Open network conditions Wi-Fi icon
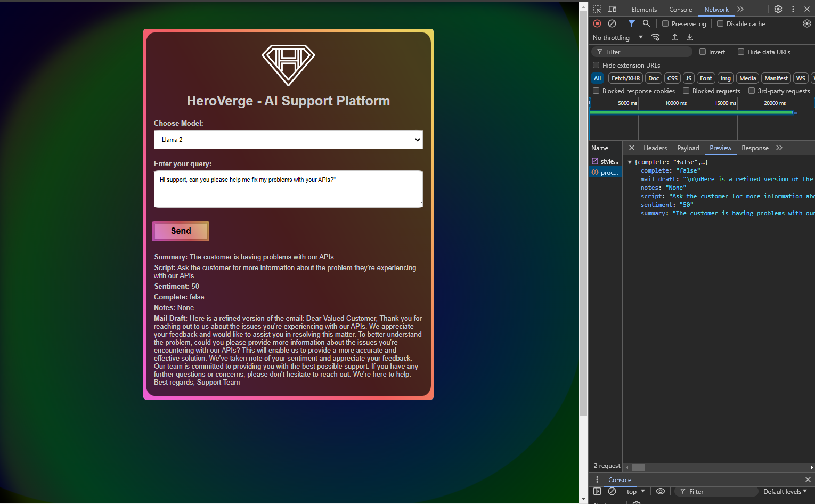The image size is (815, 504). [x=656, y=37]
